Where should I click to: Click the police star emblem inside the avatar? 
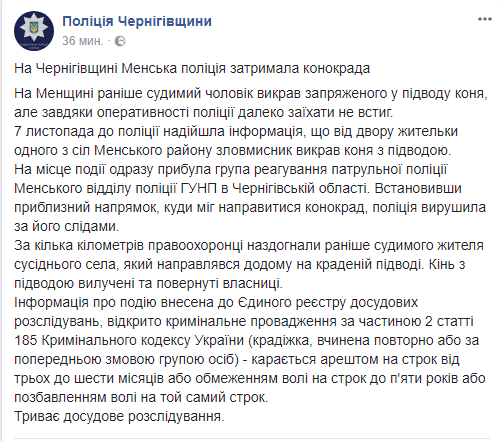(34, 28)
